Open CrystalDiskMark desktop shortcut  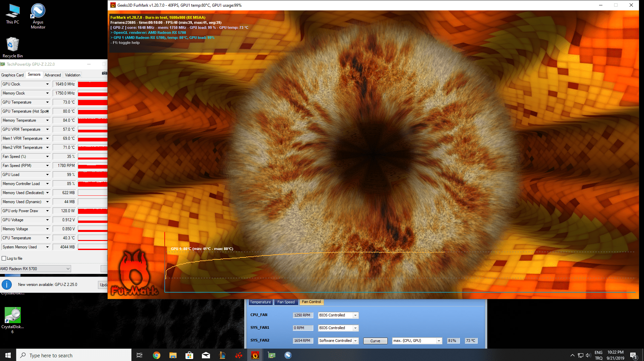[x=13, y=320]
